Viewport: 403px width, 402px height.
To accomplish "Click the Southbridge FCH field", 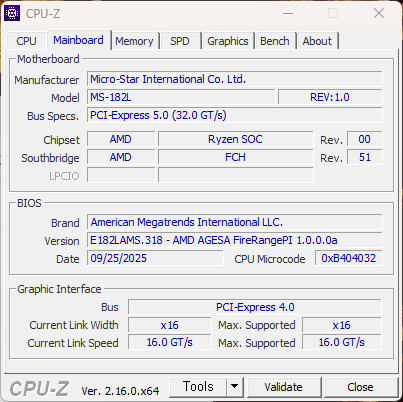I will [x=236, y=157].
